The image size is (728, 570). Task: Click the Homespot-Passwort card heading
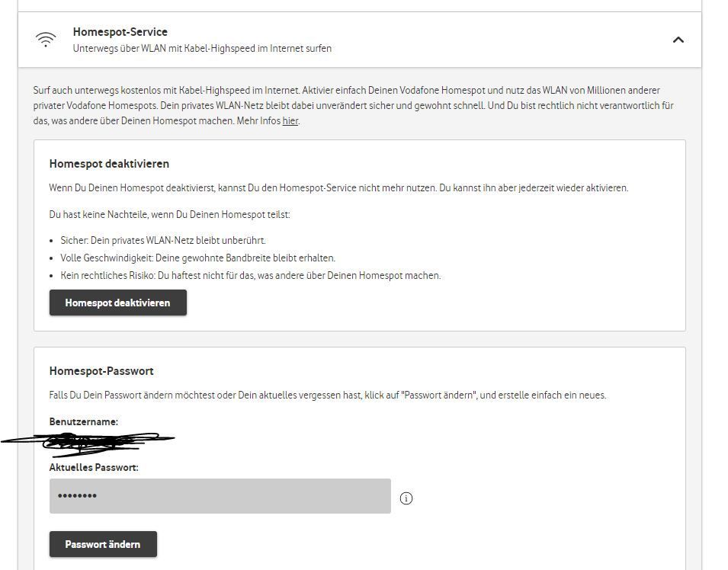point(101,371)
